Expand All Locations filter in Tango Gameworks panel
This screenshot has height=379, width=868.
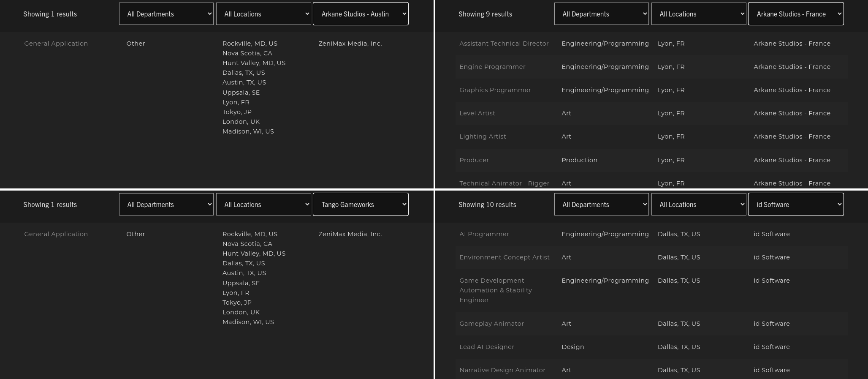pos(263,204)
